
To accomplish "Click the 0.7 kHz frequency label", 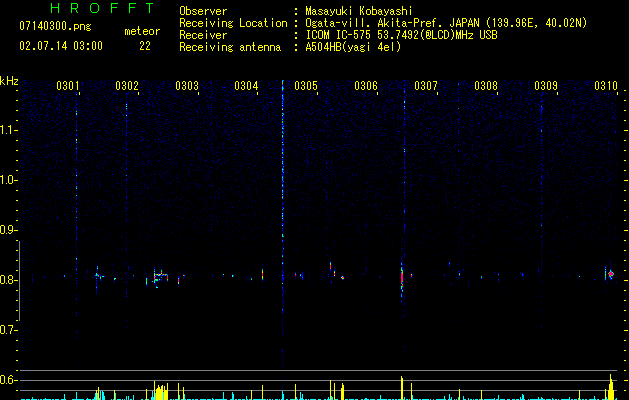I will (8, 330).
